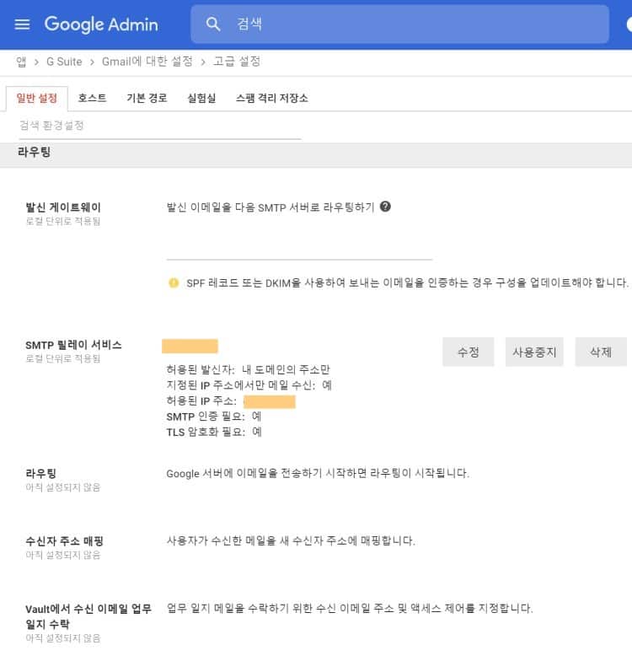This screenshot has width=632, height=672.
Task: Click the yellow SPF/DKIM warning icon
Action: coord(174,283)
